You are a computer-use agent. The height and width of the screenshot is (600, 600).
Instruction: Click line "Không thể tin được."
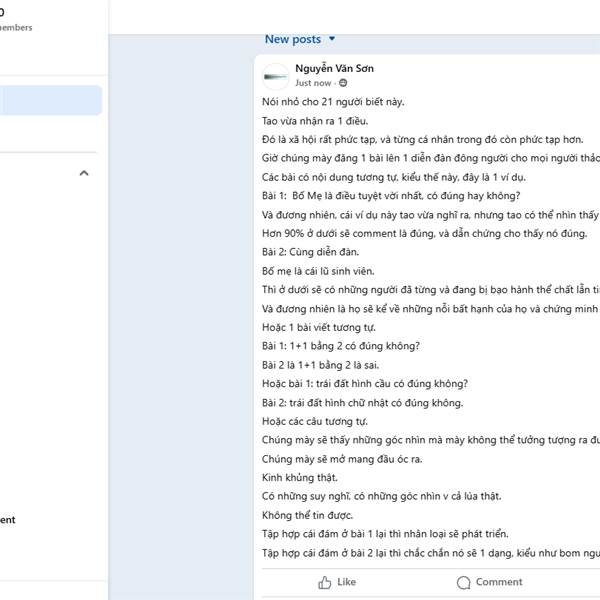point(307,515)
